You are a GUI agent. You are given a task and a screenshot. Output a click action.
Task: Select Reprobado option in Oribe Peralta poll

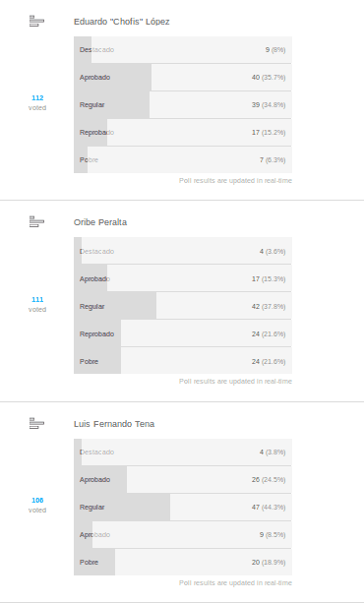(x=183, y=333)
